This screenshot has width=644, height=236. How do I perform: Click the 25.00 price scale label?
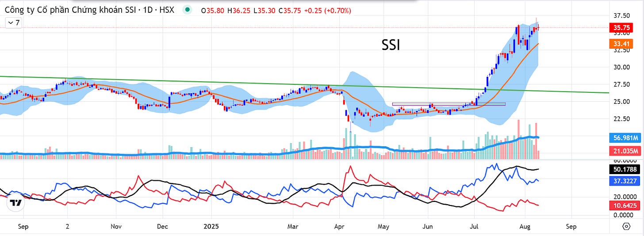pyautogui.click(x=621, y=101)
